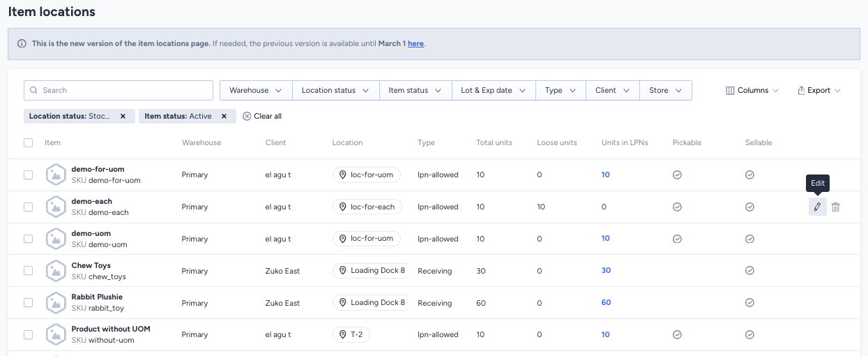Click Clear all filters button

[262, 117]
